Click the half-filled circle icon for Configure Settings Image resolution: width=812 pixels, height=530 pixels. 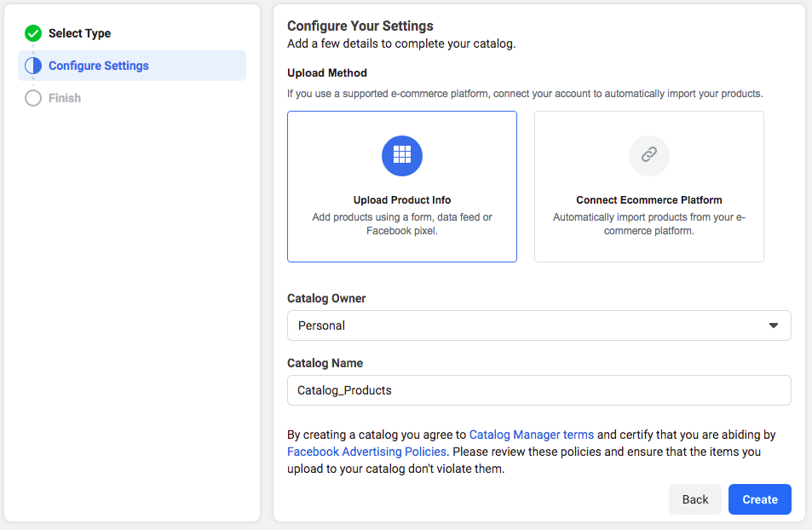tap(33, 66)
